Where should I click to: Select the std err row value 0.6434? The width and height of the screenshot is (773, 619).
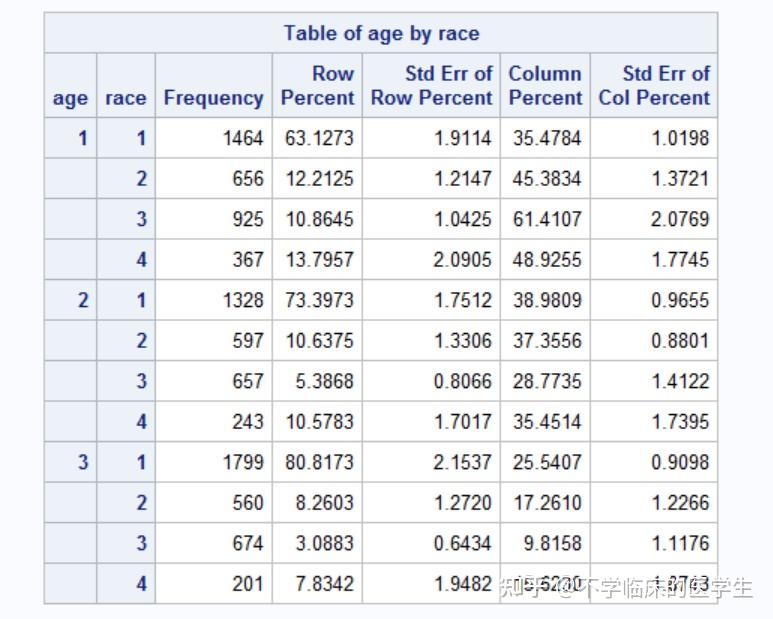(x=463, y=543)
